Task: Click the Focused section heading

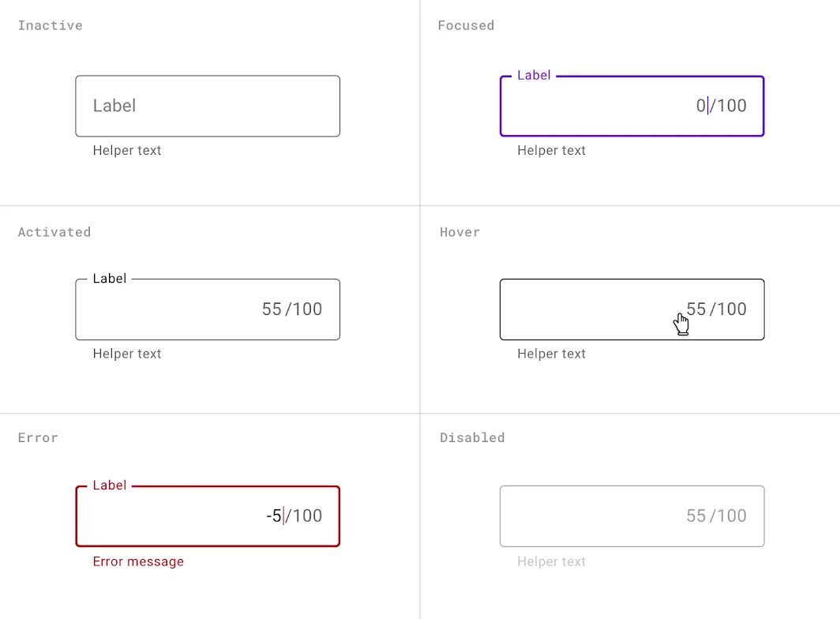Action: pyautogui.click(x=466, y=25)
